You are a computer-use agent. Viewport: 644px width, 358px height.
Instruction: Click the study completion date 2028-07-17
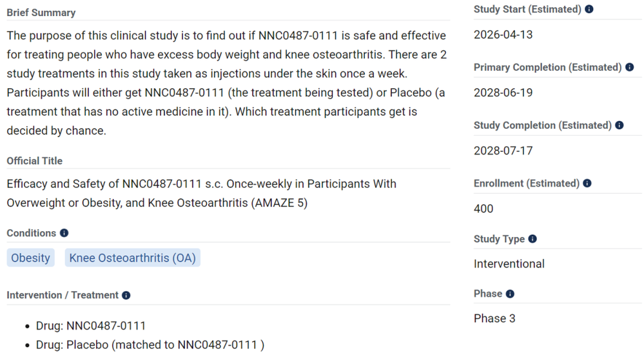(x=503, y=151)
